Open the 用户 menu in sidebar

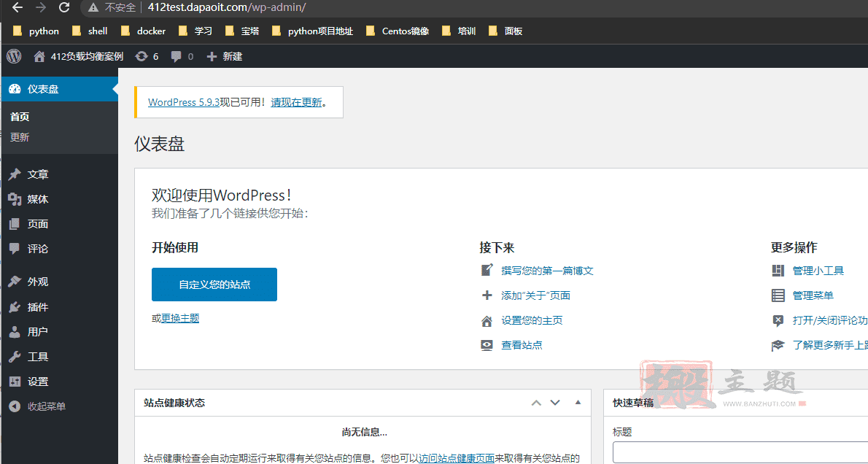(x=58, y=332)
